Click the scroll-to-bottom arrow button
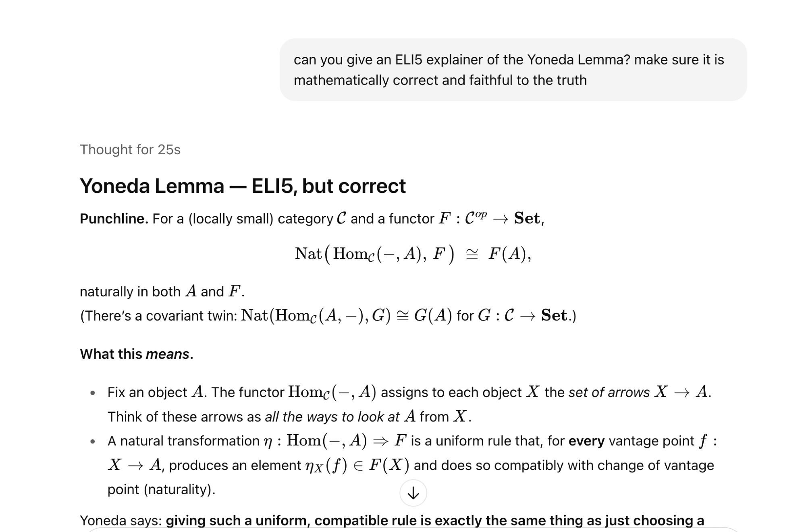 pos(413,493)
